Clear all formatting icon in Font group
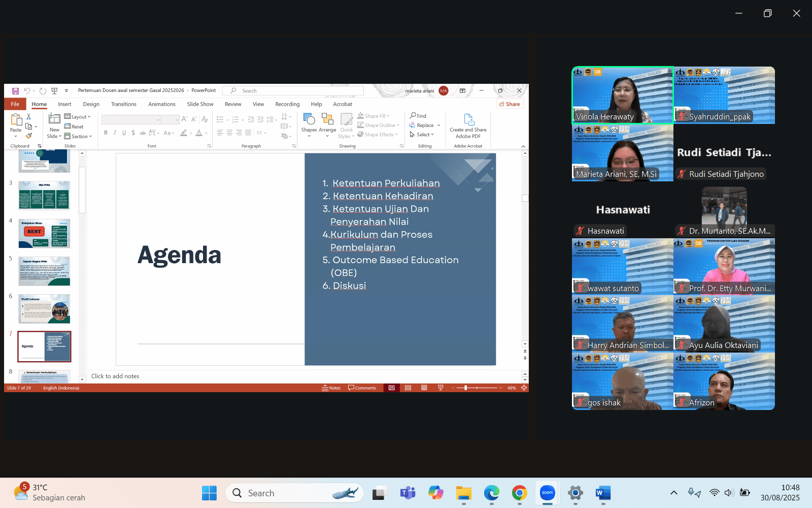 coord(205,119)
